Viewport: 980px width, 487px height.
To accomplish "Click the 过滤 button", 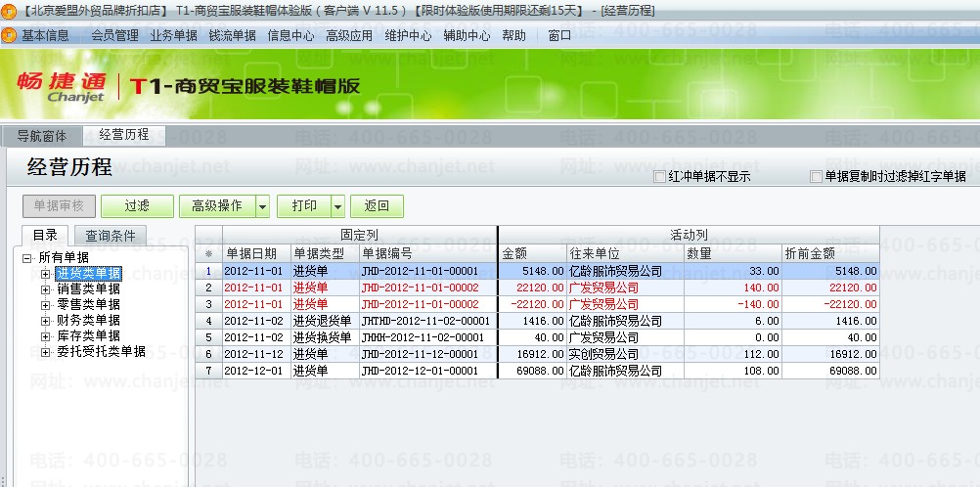I will click(137, 206).
